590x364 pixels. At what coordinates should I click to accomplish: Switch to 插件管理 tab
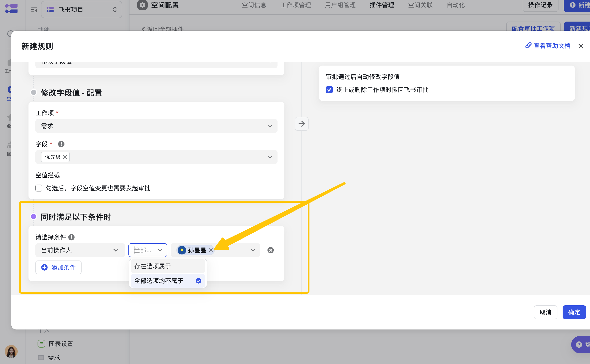click(x=382, y=5)
